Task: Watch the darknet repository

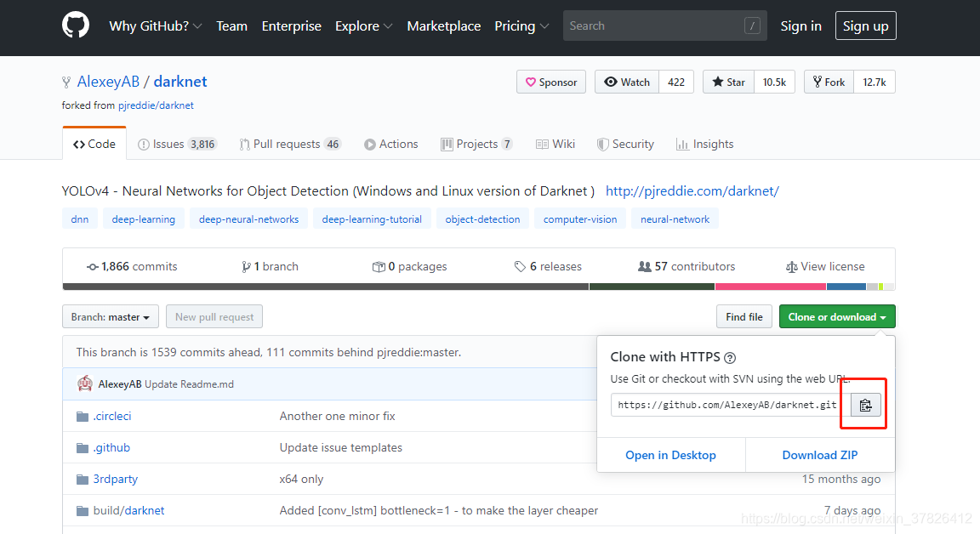Action: click(x=627, y=82)
